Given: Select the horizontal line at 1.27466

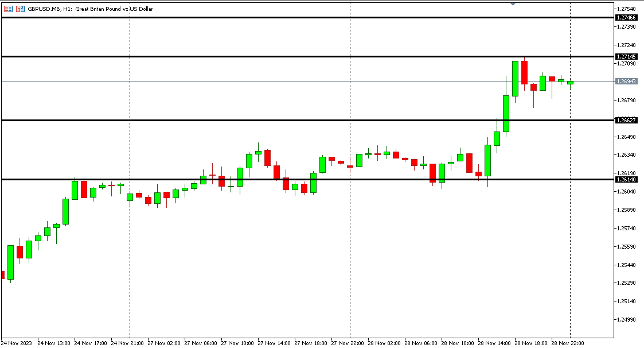Looking at the screenshot, I should point(307,18).
